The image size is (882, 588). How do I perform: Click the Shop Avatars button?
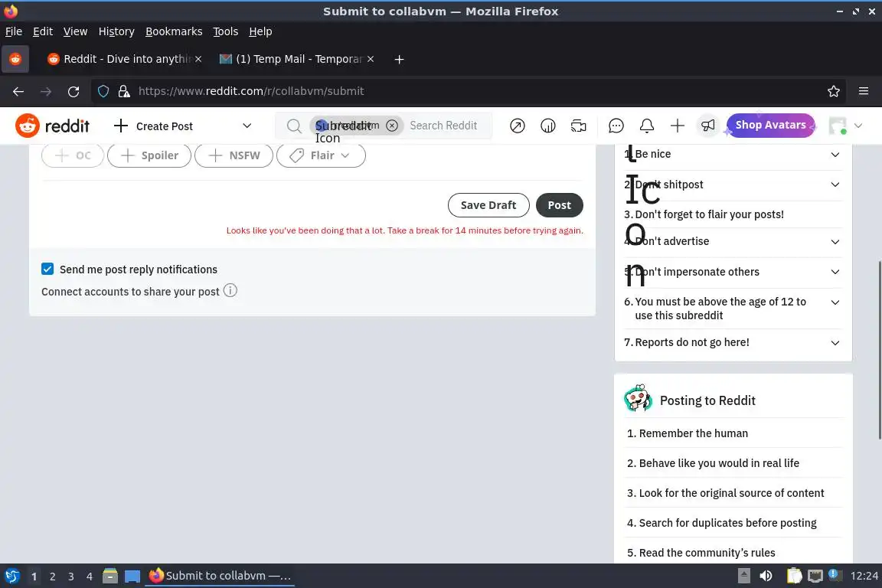tap(771, 125)
